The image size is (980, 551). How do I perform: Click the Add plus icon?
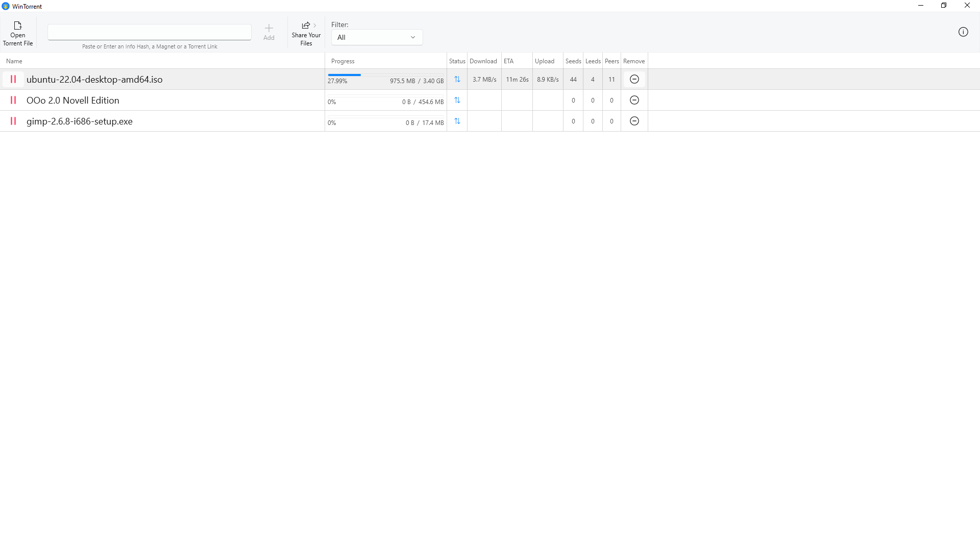tap(269, 29)
